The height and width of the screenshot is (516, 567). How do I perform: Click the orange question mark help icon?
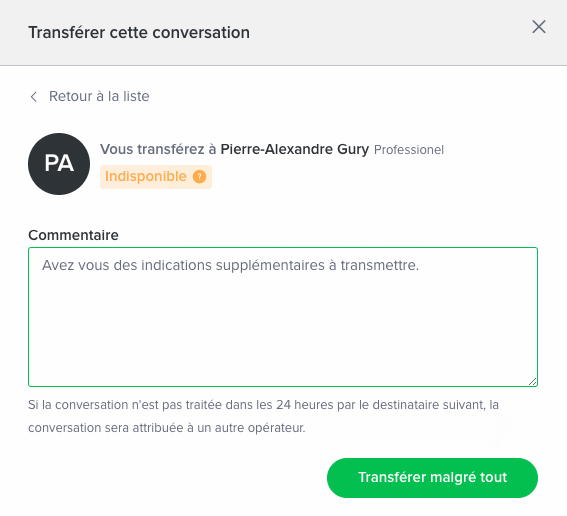point(199,177)
